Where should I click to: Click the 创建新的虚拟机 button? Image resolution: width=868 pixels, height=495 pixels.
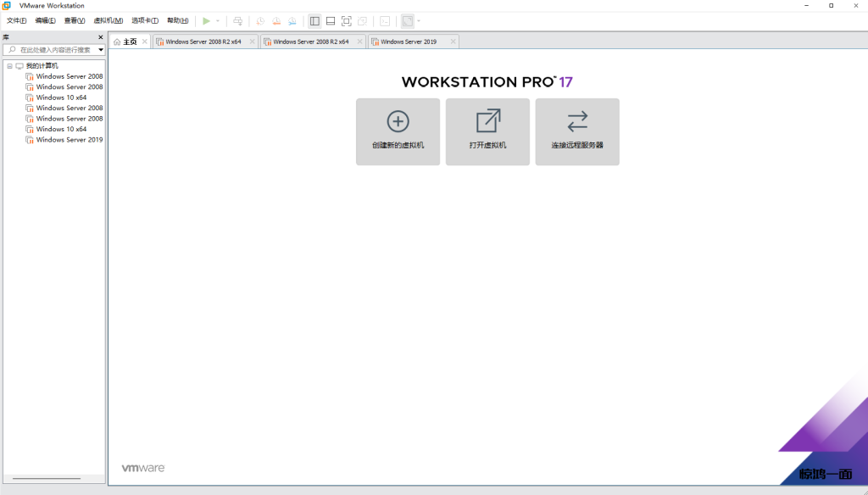tap(398, 131)
